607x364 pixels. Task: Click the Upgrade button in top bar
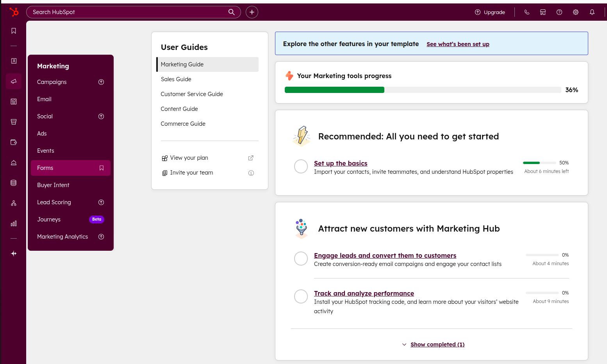(490, 12)
